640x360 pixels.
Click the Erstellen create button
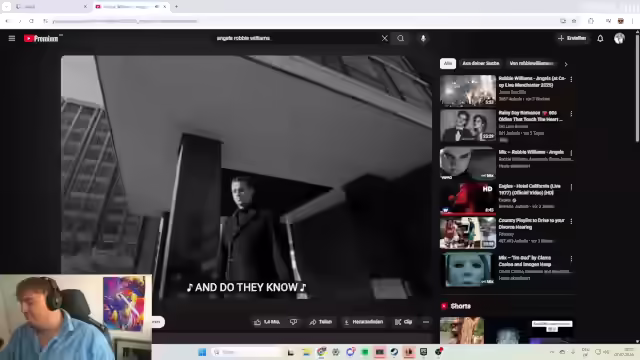(x=572, y=38)
